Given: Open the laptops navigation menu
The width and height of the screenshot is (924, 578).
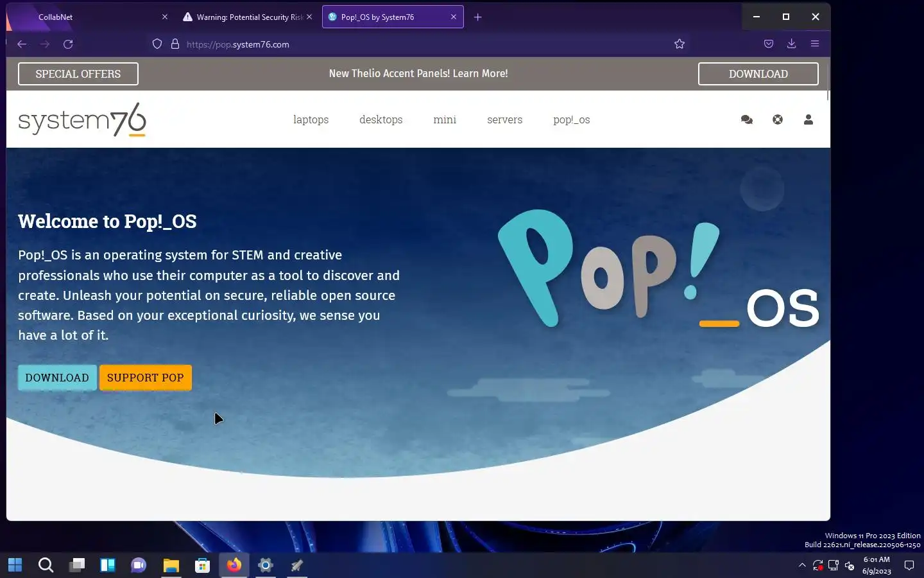Looking at the screenshot, I should 311,119.
